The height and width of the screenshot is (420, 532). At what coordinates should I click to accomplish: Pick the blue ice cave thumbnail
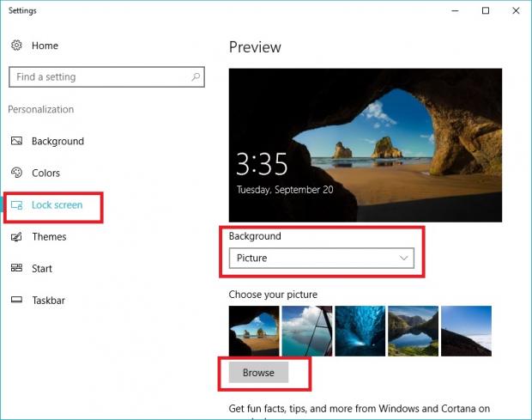pos(360,331)
